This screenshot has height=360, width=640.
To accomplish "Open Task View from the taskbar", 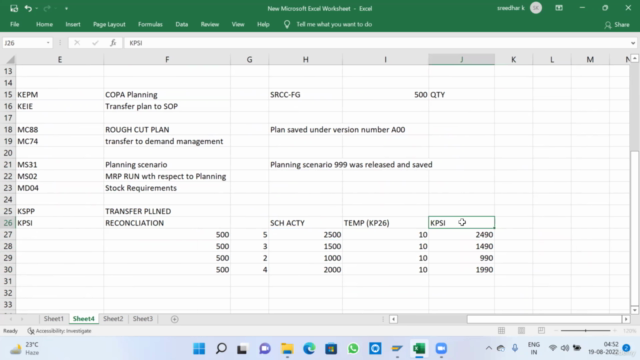I will coord(242,349).
